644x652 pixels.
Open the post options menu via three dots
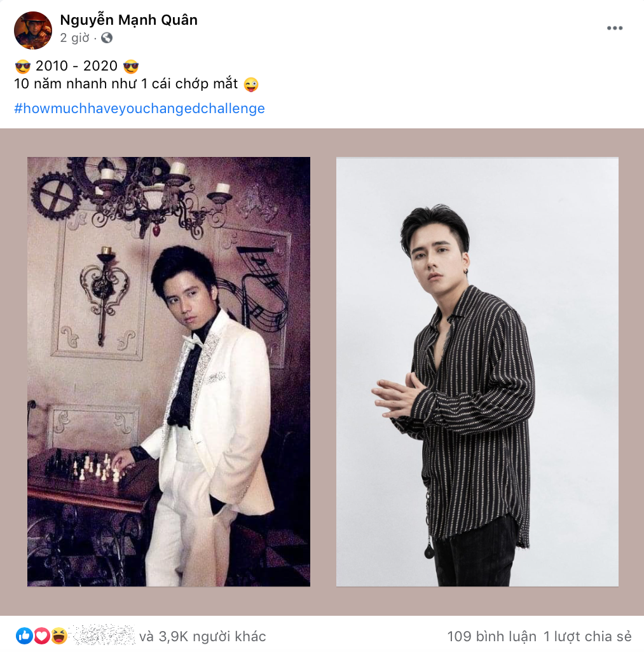614,27
